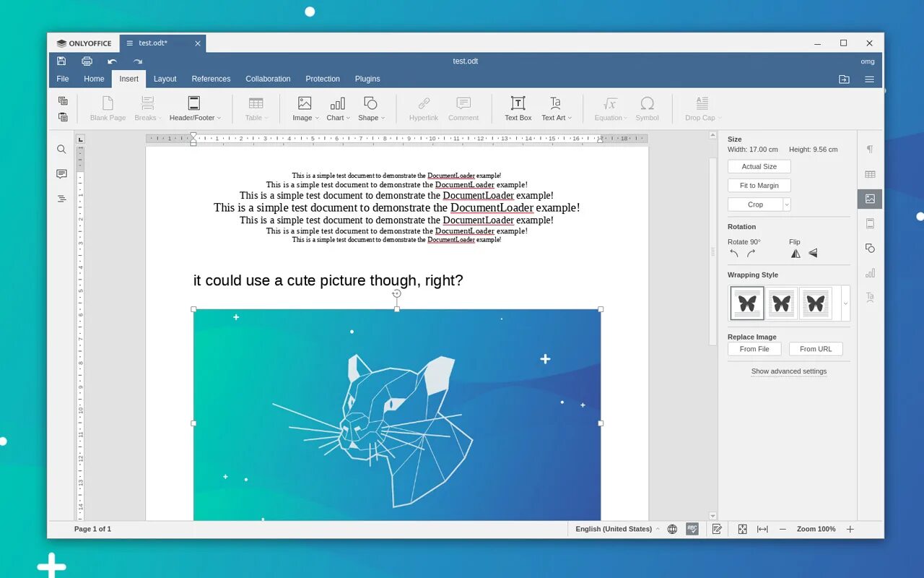Click the image rotation handle
924x578 pixels.
coord(396,293)
